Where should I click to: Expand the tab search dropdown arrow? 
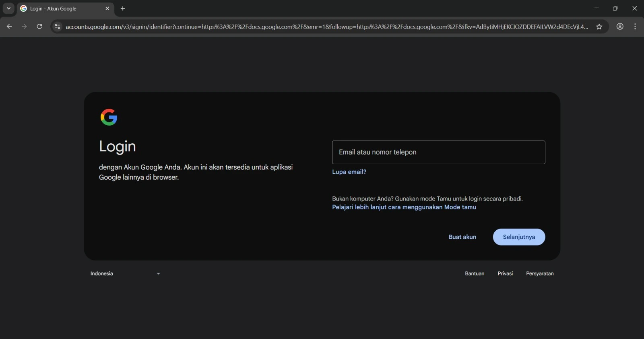tap(8, 8)
